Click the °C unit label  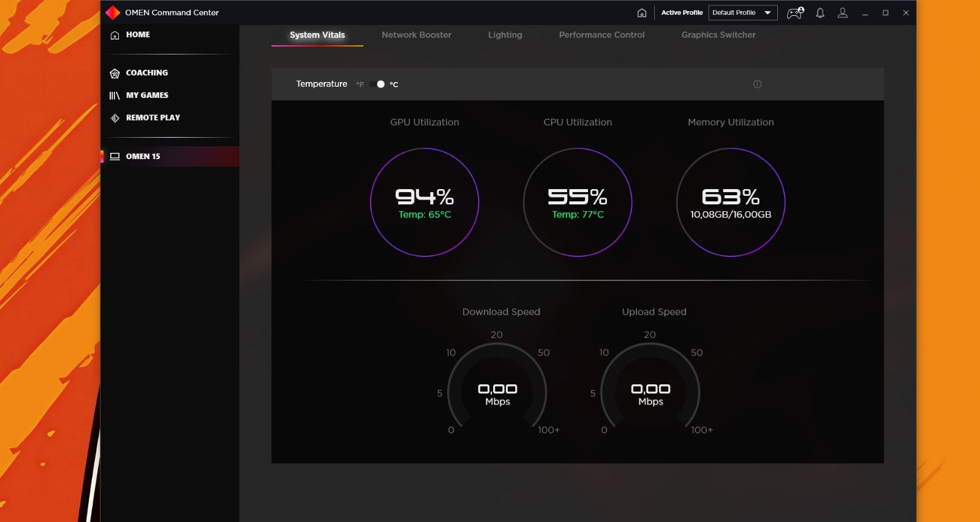[394, 84]
